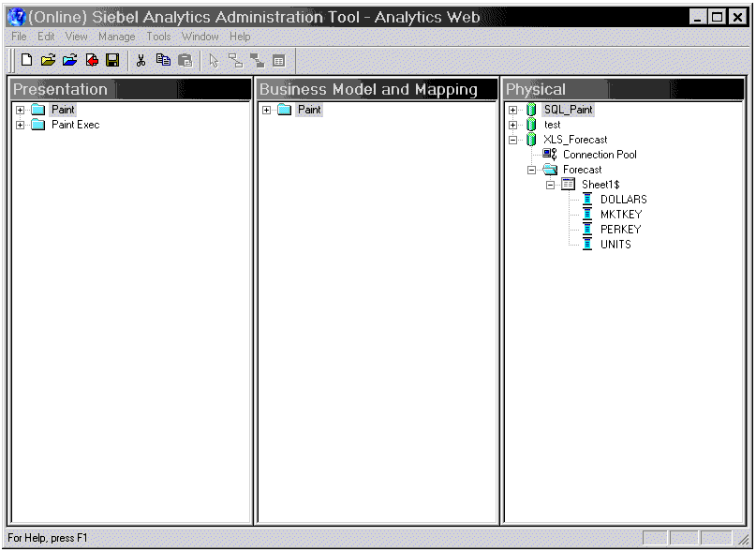Click the Business Model and Mapping header
The height and width of the screenshot is (552, 756).
coord(377,89)
